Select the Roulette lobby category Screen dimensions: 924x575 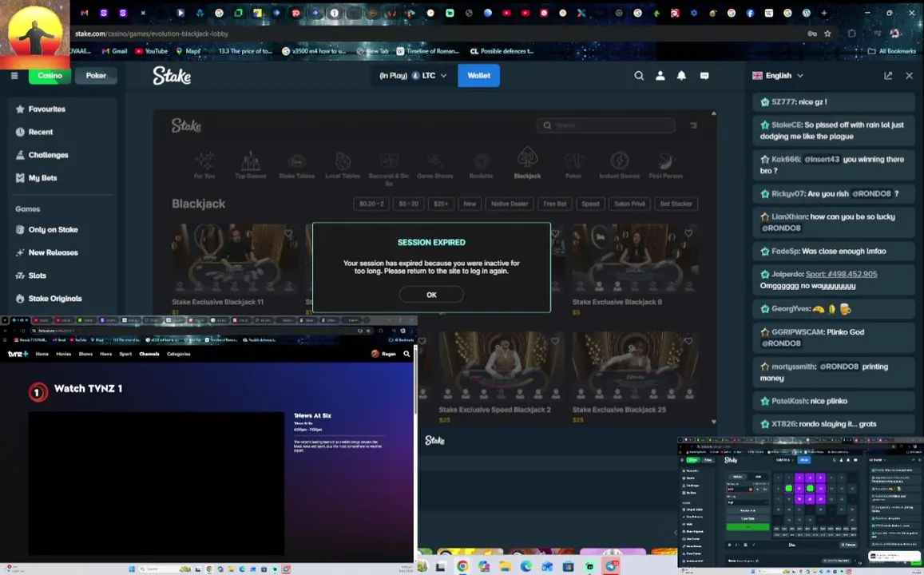[x=481, y=165]
